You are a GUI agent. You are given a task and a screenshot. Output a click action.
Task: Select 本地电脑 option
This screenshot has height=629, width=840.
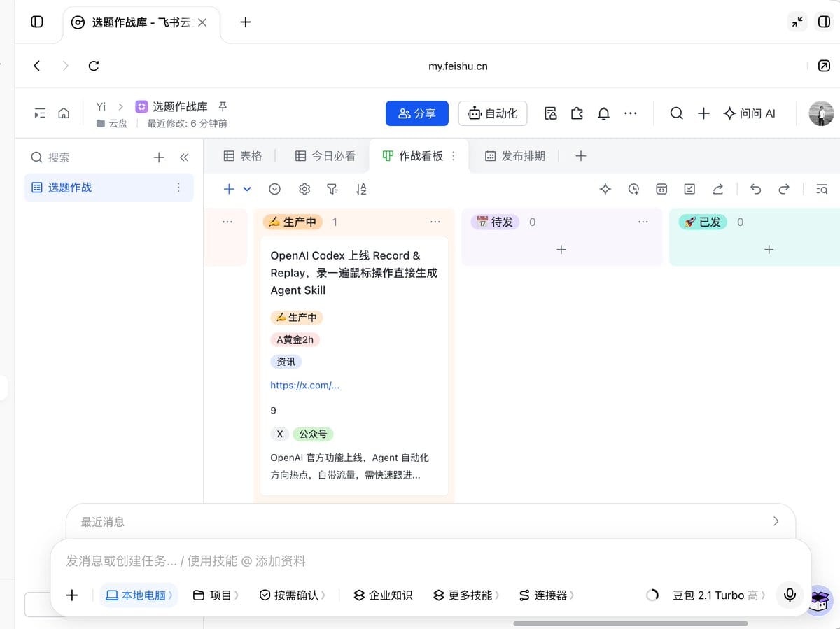[139, 595]
